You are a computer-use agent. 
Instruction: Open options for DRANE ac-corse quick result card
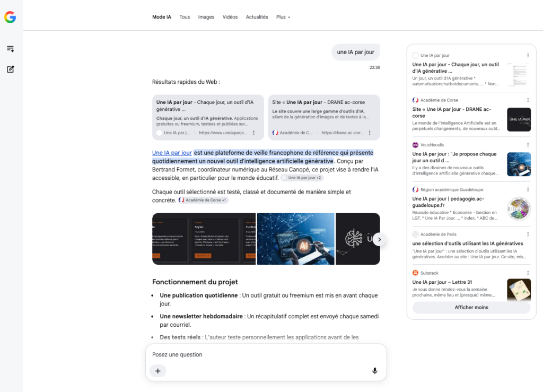370,133
